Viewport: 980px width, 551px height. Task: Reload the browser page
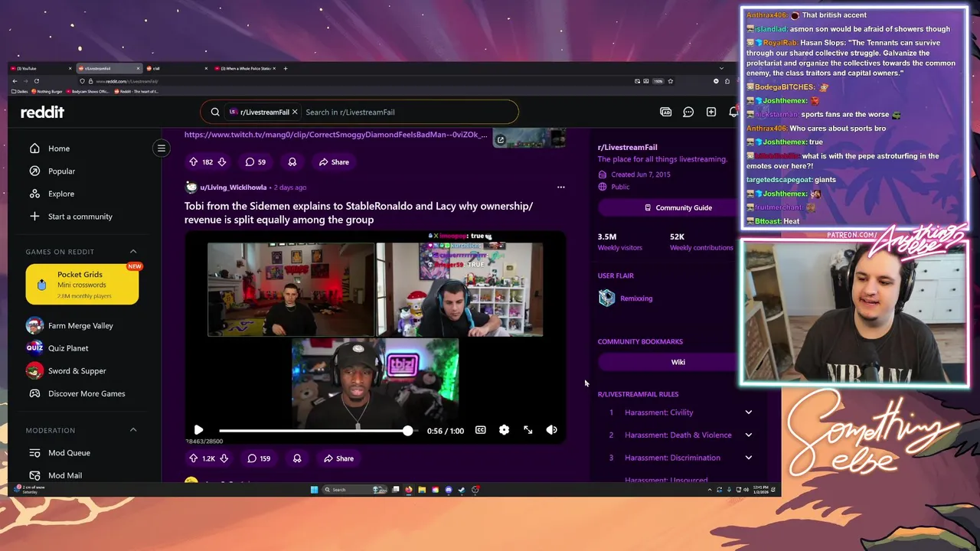(36, 81)
